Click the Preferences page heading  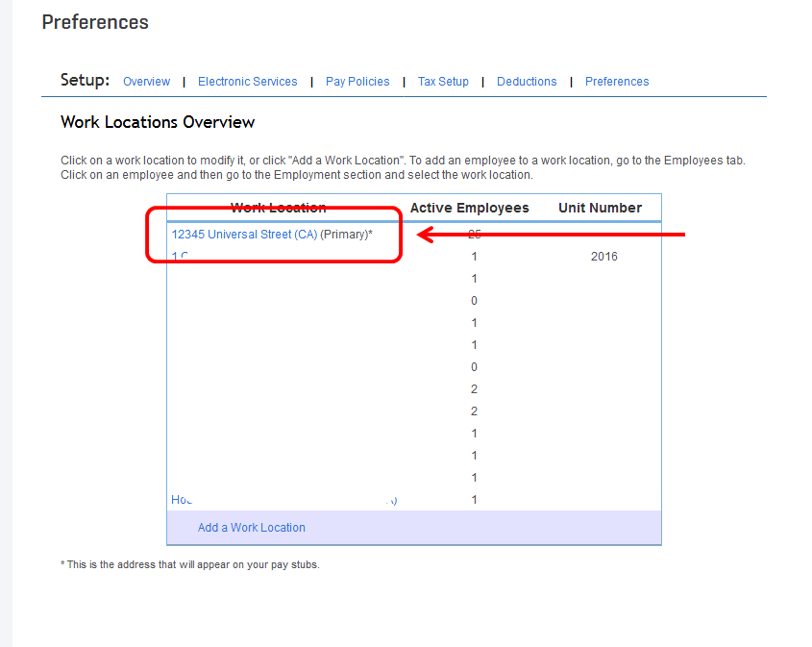95,22
